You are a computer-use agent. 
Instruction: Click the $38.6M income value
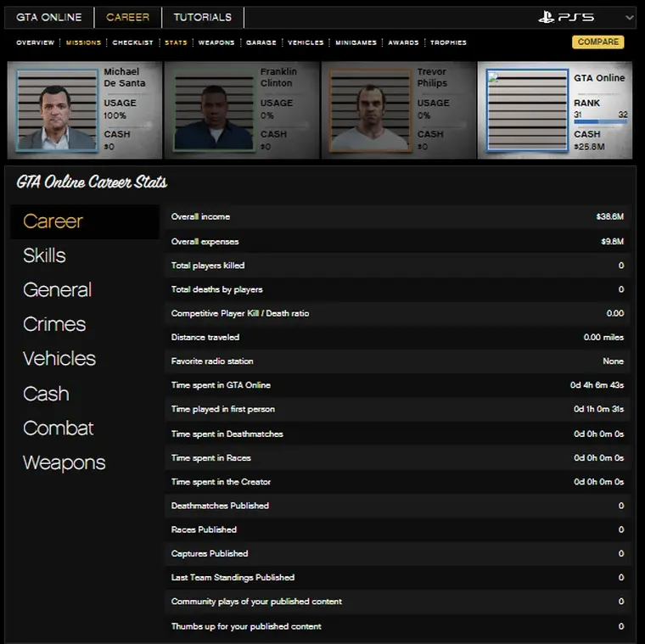coord(610,216)
